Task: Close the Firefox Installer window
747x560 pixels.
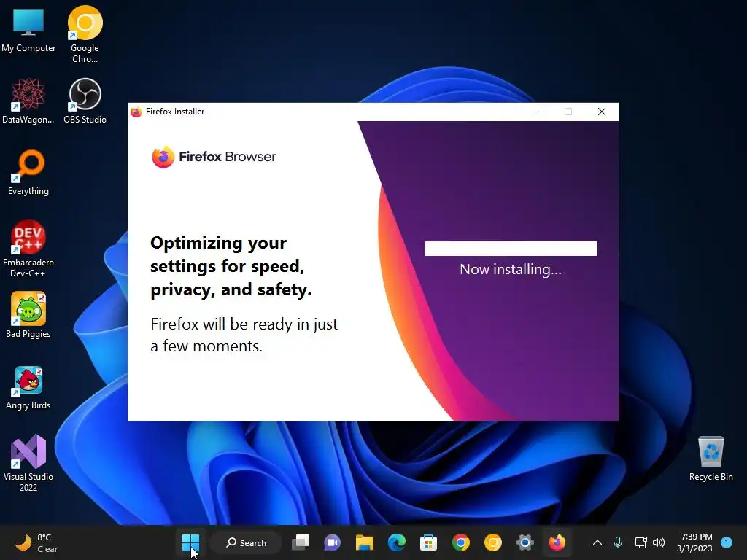Action: (602, 112)
